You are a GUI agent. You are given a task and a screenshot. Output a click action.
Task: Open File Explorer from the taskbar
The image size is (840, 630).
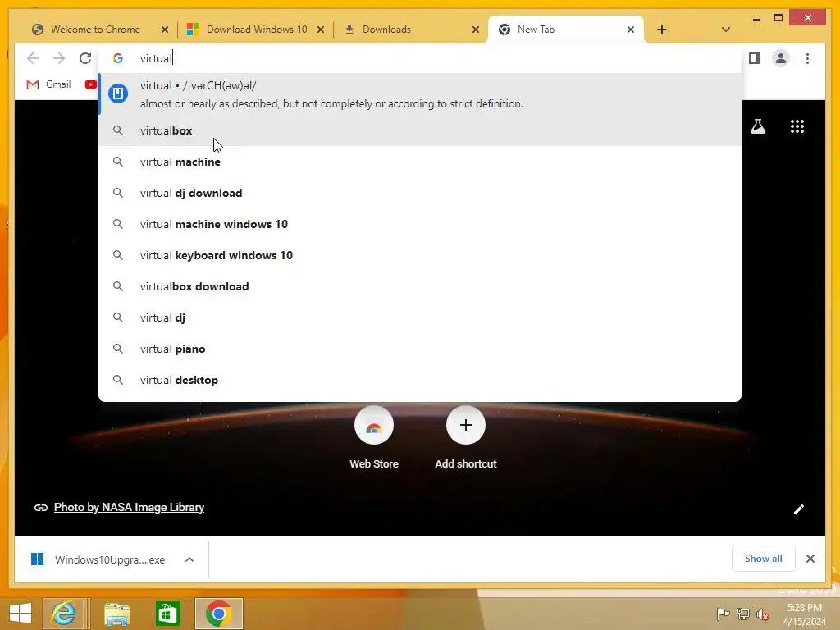(116, 614)
